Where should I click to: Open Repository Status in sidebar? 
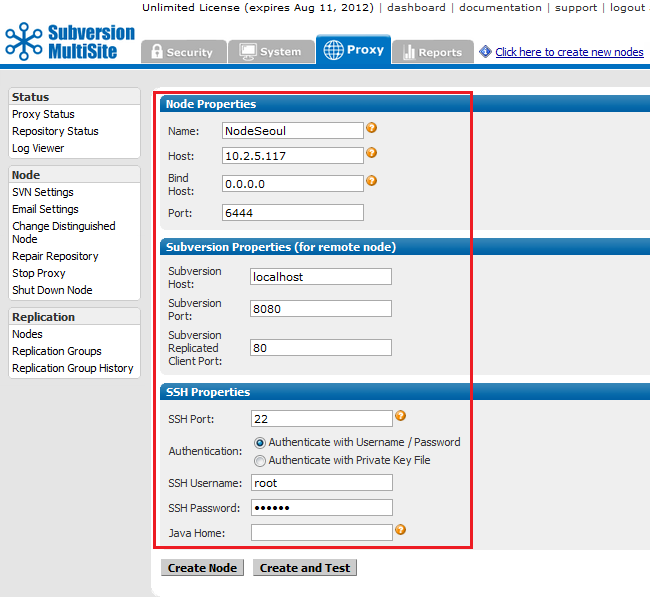55,131
